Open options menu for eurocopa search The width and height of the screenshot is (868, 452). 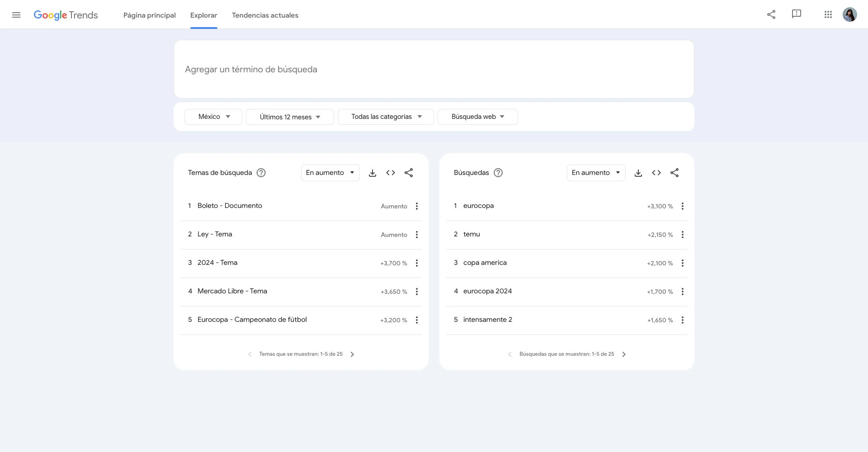(x=683, y=206)
